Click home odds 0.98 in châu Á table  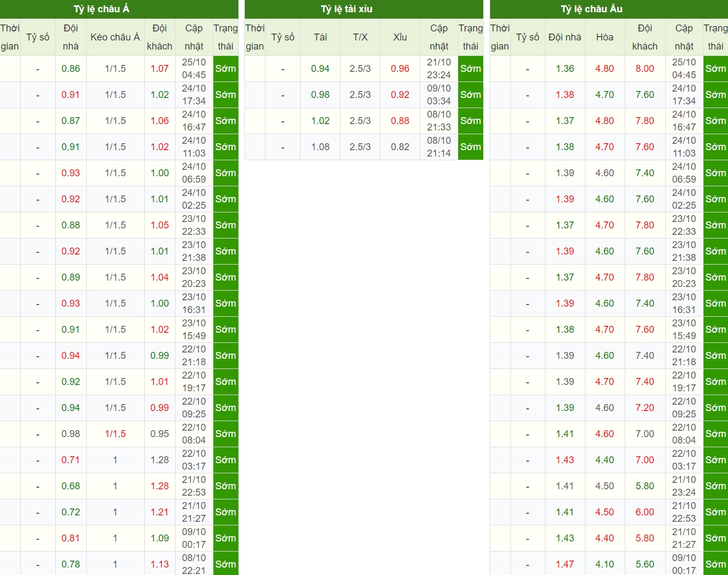pyautogui.click(x=71, y=434)
